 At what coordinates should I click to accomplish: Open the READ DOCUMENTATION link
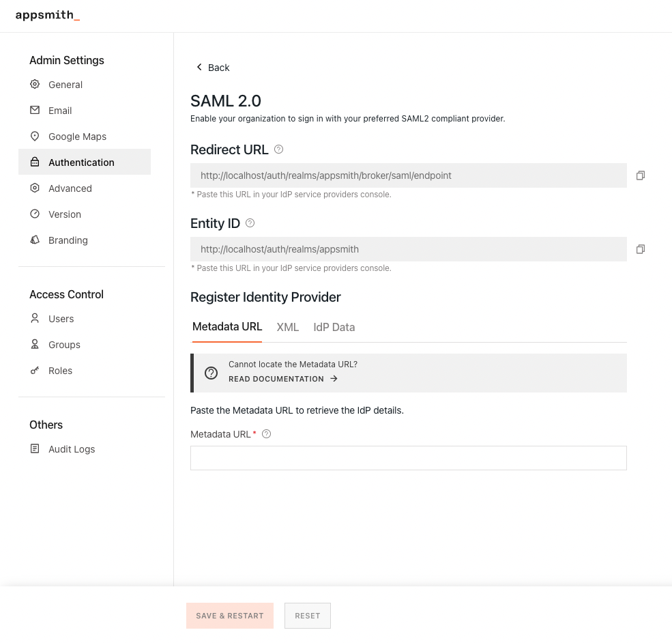[x=276, y=379]
